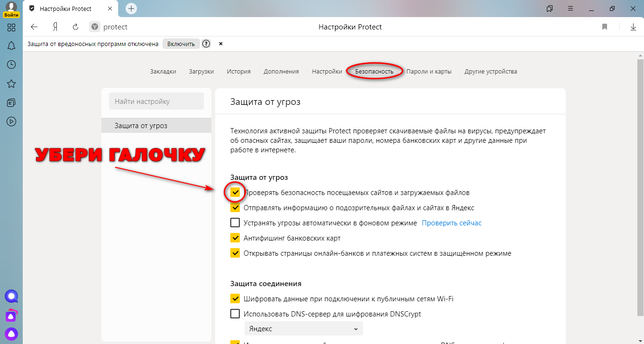Click the Защита соединения section heading
644x344 pixels.
click(x=266, y=284)
